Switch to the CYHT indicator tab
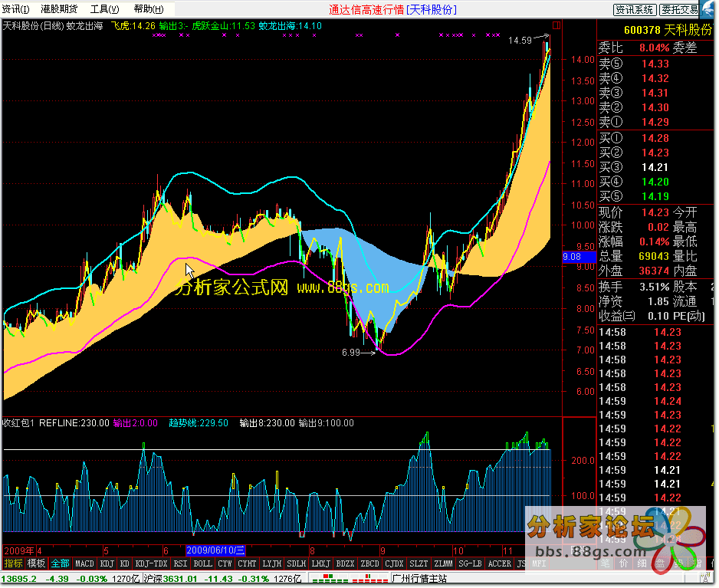Viewport: 719px width, 588px height. click(247, 563)
